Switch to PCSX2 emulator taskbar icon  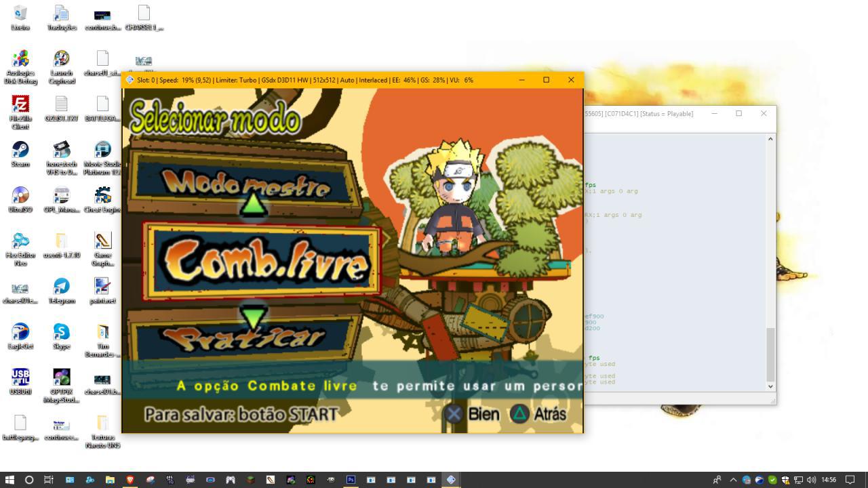(x=451, y=480)
